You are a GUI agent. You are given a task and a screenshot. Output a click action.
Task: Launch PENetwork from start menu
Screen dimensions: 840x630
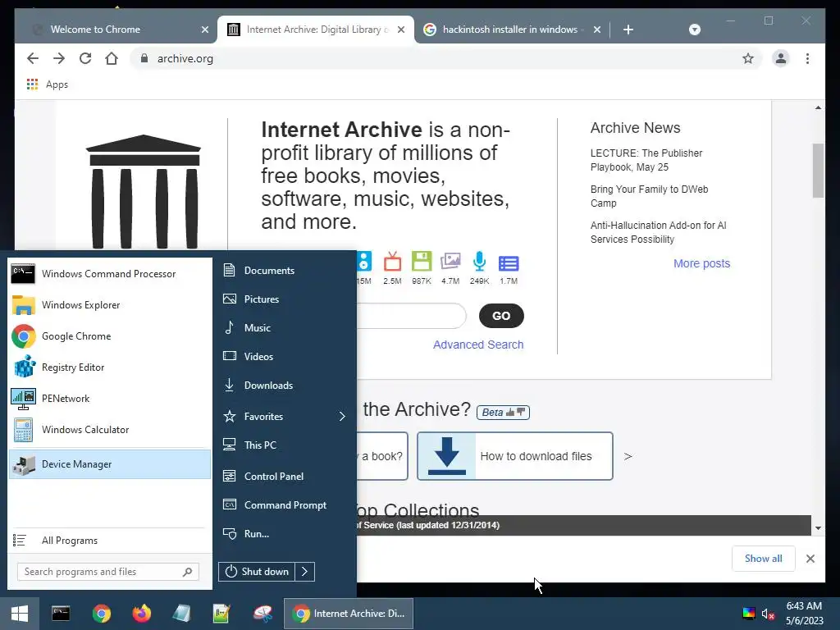pyautogui.click(x=110, y=398)
